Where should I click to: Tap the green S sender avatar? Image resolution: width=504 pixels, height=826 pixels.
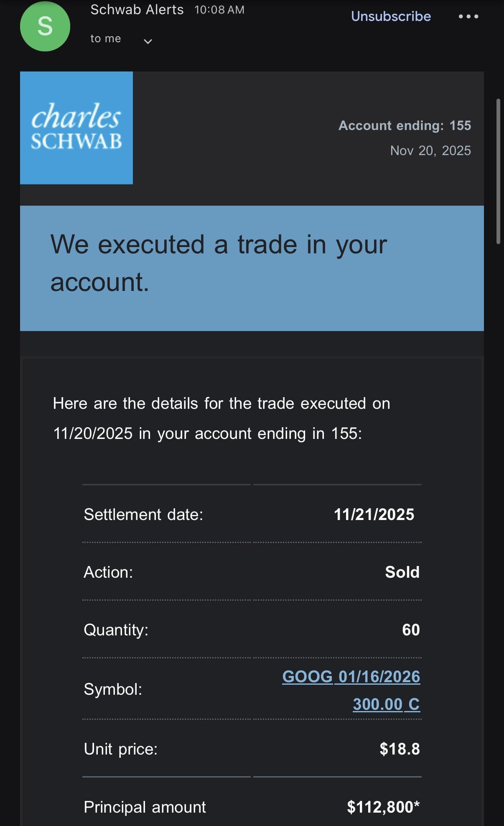coord(45,26)
